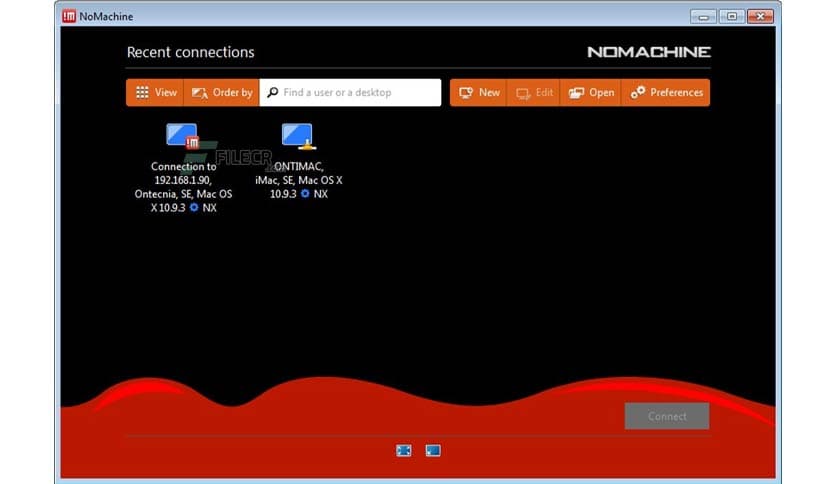Select the Connection to 192.168.1.90 icon
This screenshot has height=484, width=836.
[x=183, y=136]
